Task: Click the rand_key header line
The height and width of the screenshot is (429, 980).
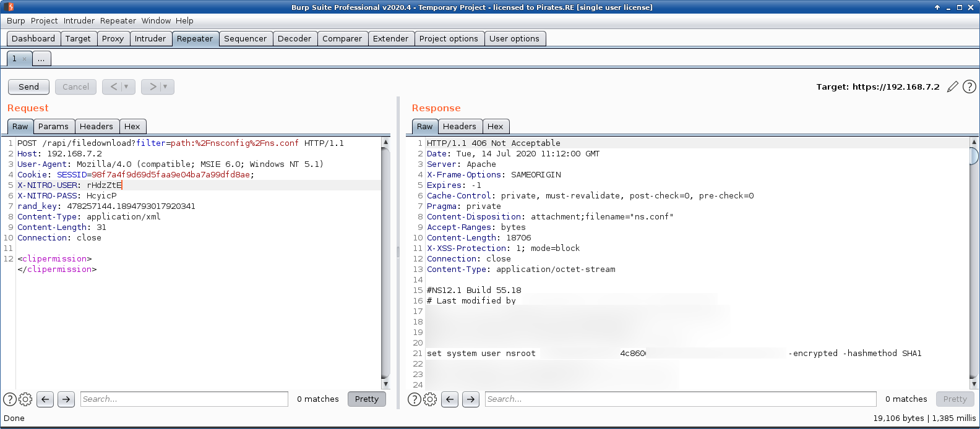Action: (106, 206)
